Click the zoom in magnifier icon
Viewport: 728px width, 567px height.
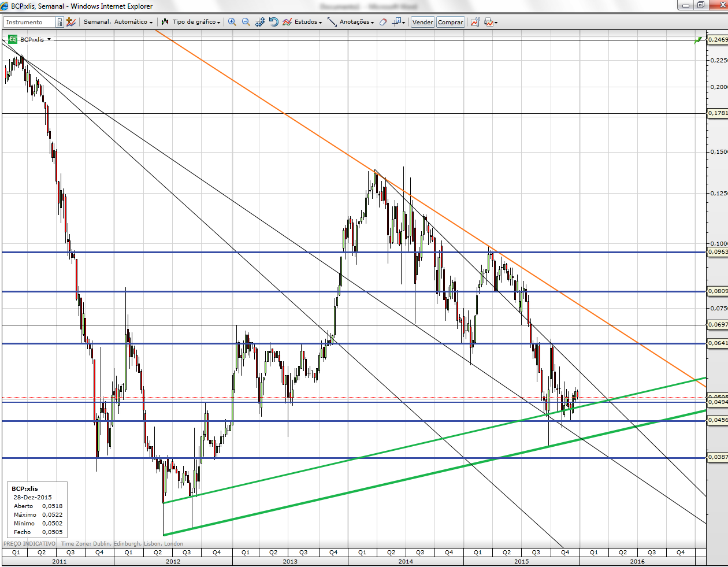pyautogui.click(x=232, y=22)
